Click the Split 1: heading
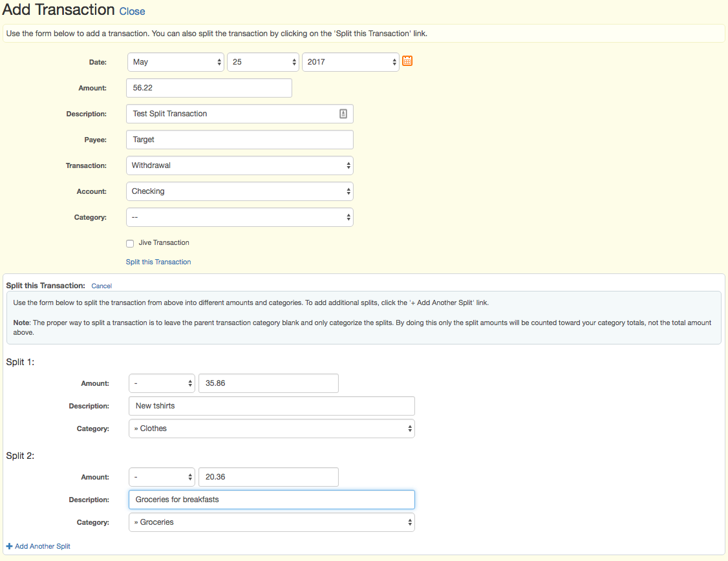 [x=20, y=363]
